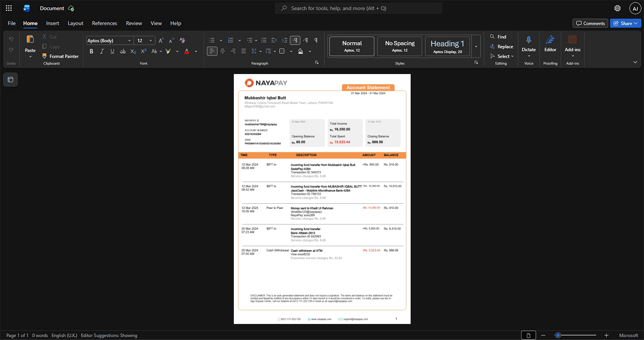Apply strikethrough formatting
This screenshot has height=340, width=644.
123,51
